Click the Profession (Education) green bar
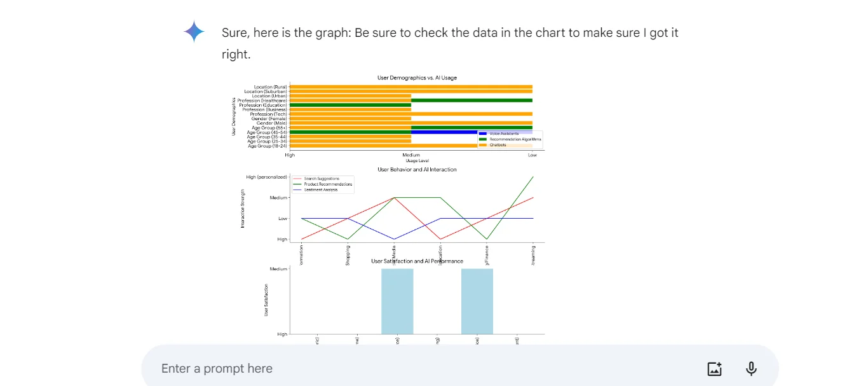This screenshot has height=386, width=868. click(349, 104)
